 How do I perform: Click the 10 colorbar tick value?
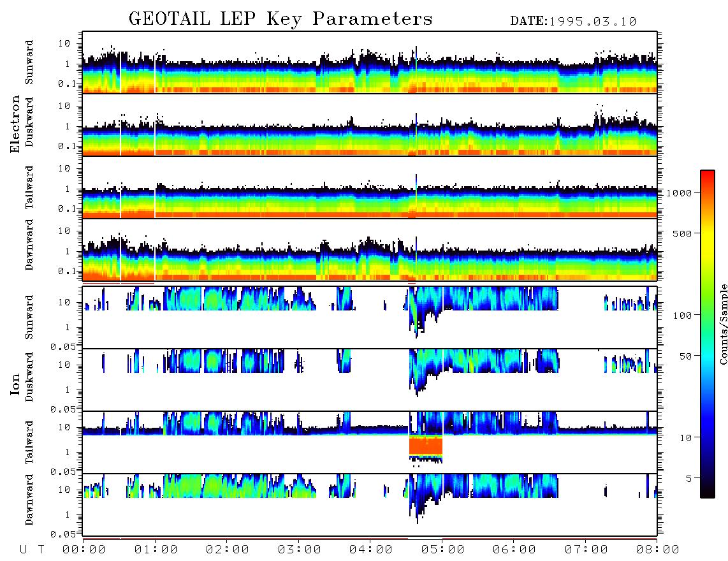[685, 437]
